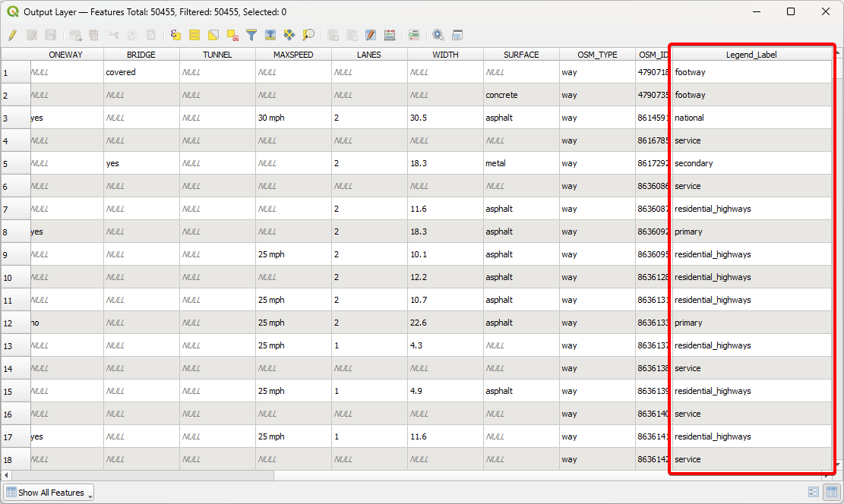The height and width of the screenshot is (504, 844).
Task: Invert the current feature selection
Action: click(214, 35)
